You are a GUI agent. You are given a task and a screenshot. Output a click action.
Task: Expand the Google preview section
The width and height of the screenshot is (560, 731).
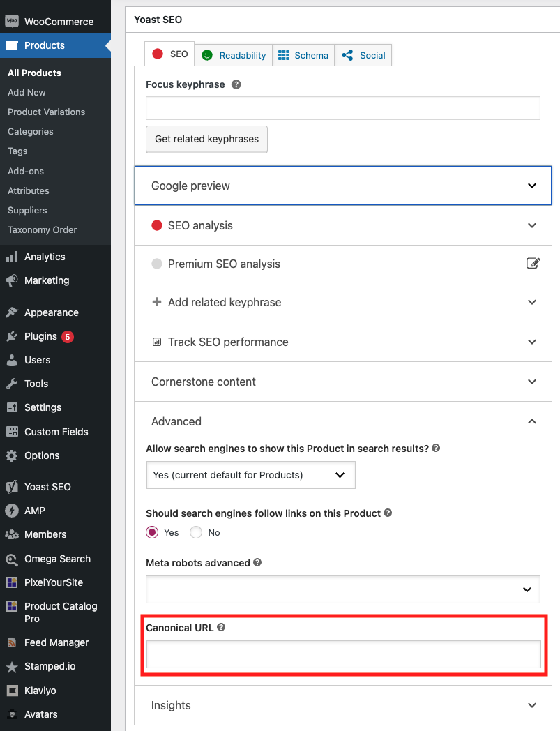pos(343,186)
